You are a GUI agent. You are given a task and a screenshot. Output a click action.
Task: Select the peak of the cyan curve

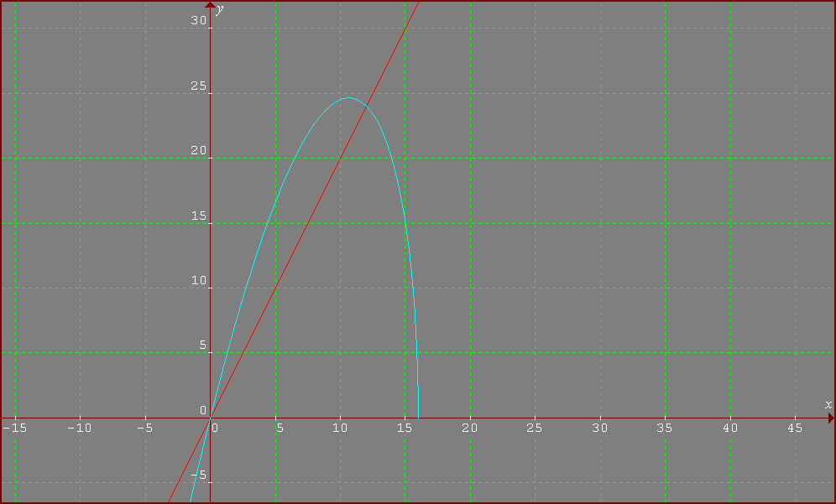(x=349, y=98)
